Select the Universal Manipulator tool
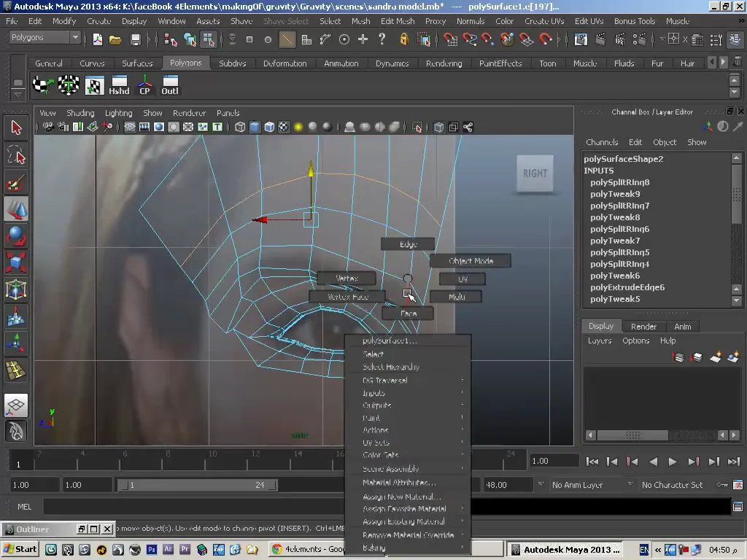Screen dimensions: 747x560 point(16,289)
